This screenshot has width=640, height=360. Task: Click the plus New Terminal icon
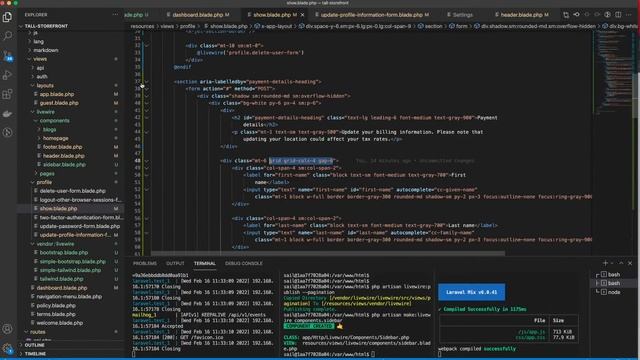point(605,263)
